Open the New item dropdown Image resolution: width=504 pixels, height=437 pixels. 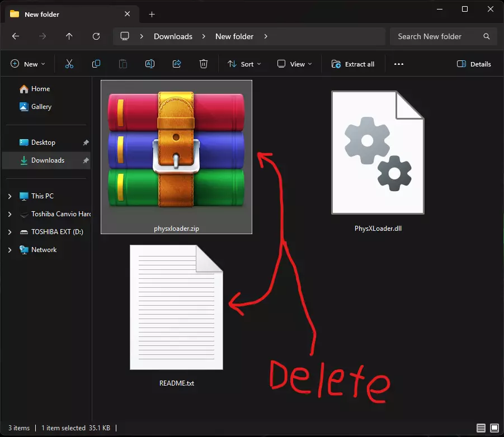28,64
